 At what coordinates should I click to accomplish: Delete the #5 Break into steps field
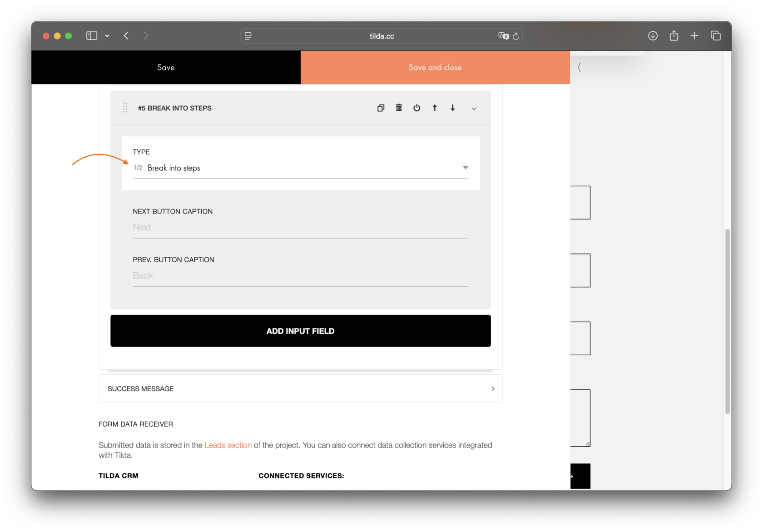coord(399,108)
